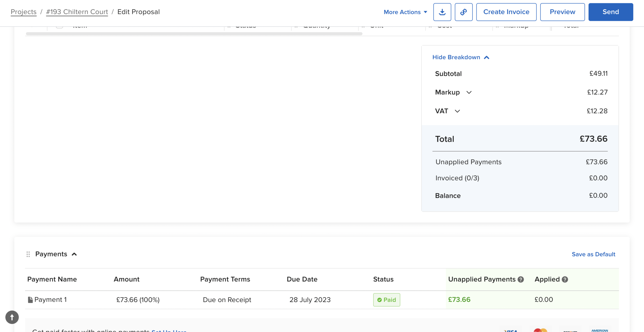
Task: Click the horizontal table scrollbar
Action: click(194, 34)
